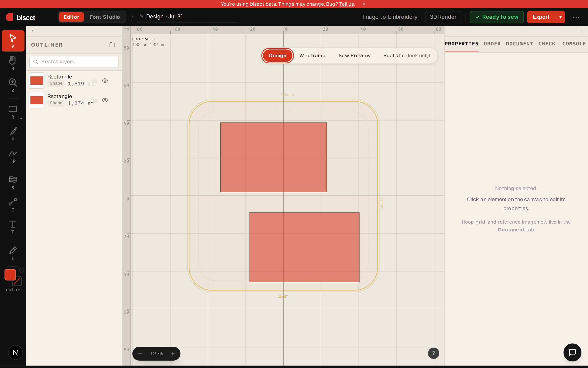
Task: Zoom in with the plus button
Action: (x=173, y=354)
